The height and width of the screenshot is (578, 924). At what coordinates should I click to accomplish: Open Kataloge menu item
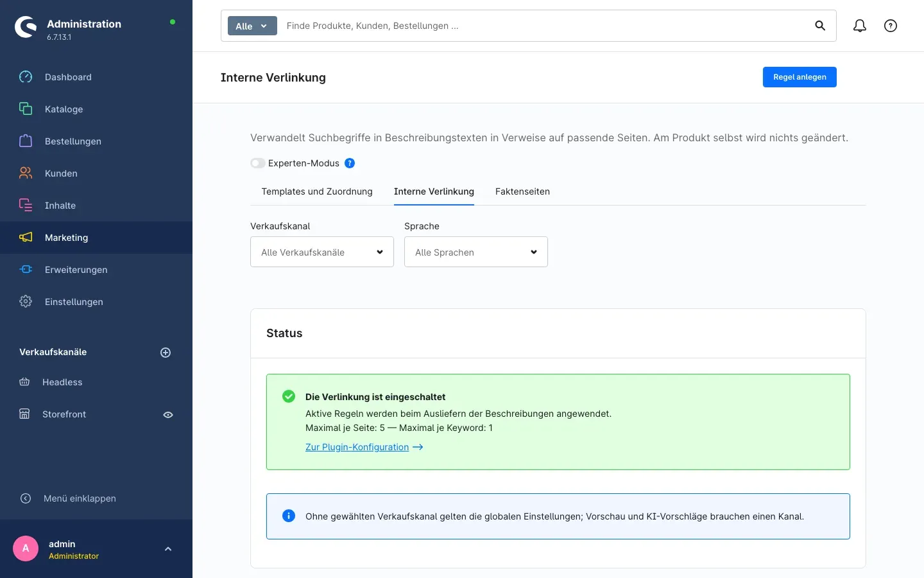point(96,109)
